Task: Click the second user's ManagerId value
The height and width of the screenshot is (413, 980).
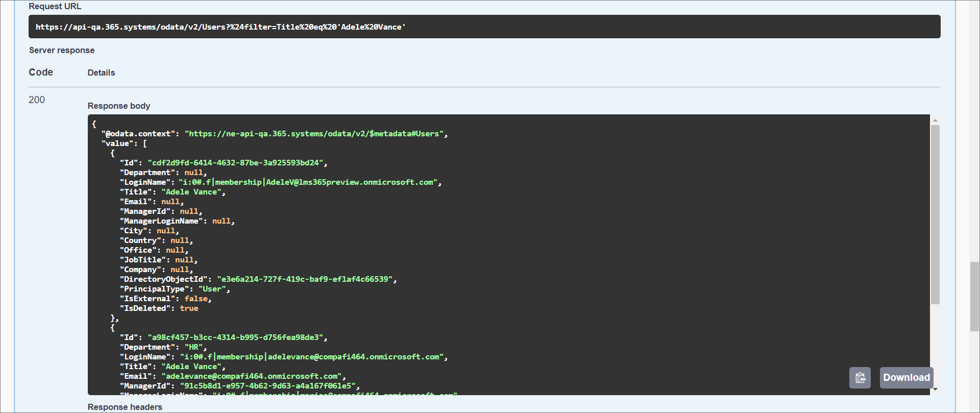Action: click(267, 386)
